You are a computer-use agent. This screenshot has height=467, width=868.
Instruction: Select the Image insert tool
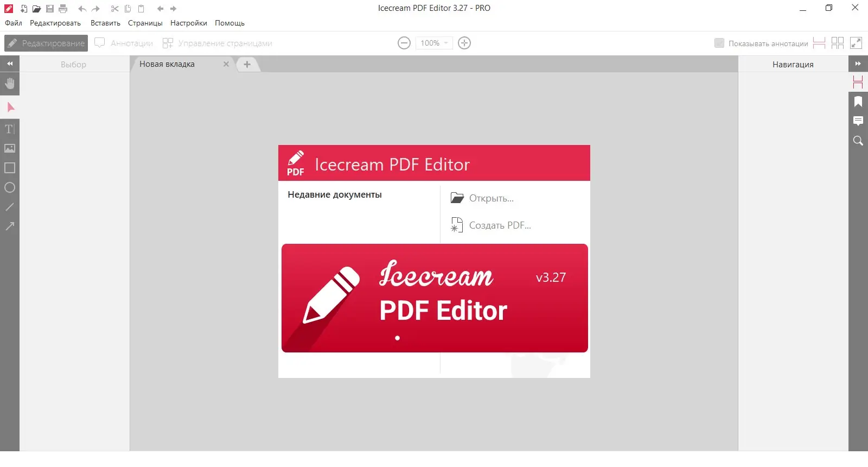coord(10,148)
